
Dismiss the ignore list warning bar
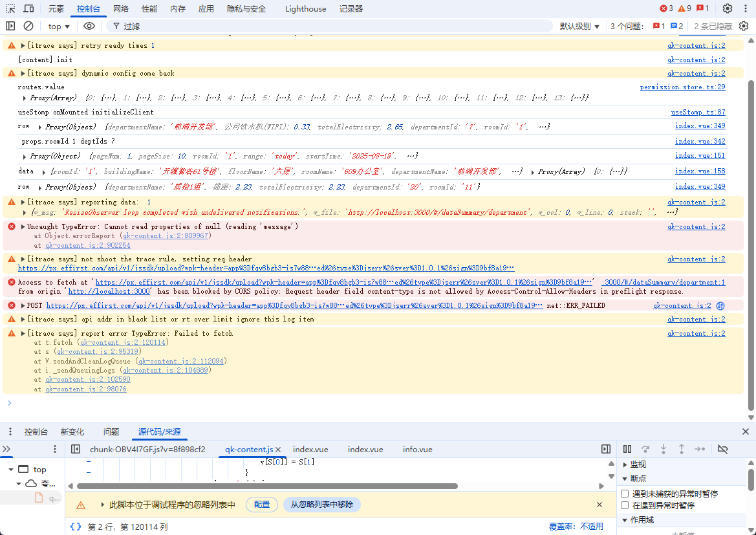coord(599,505)
